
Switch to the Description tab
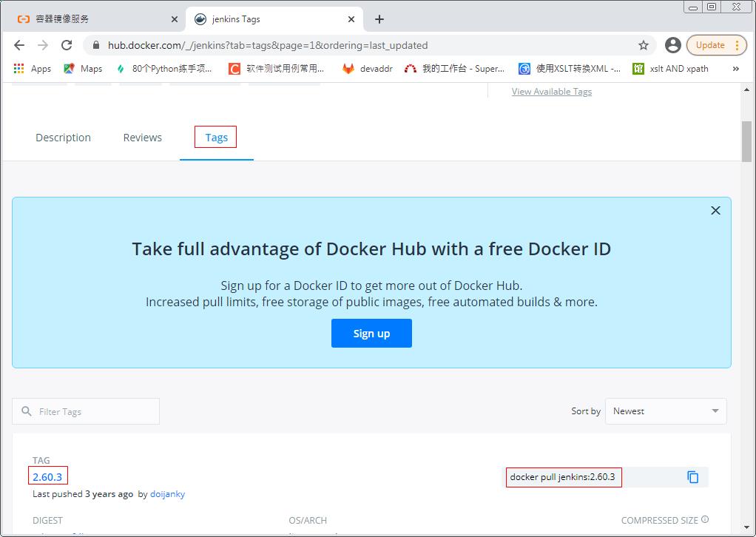(x=63, y=138)
